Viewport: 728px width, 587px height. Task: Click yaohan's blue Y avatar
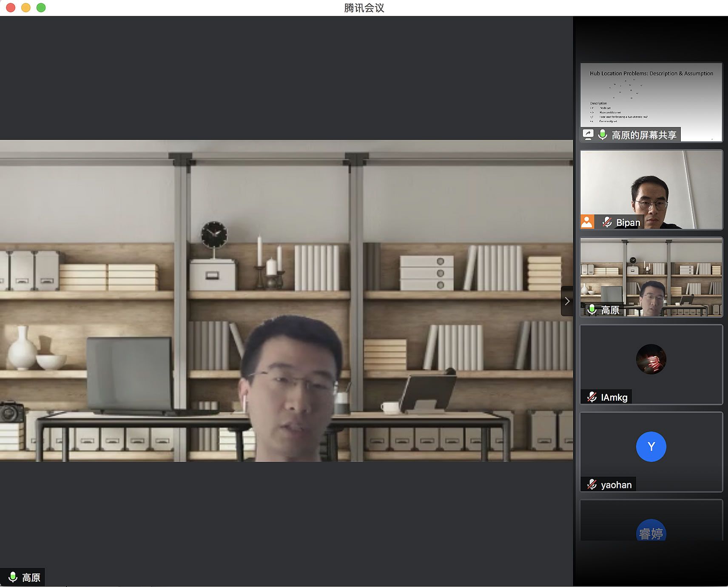tap(651, 447)
